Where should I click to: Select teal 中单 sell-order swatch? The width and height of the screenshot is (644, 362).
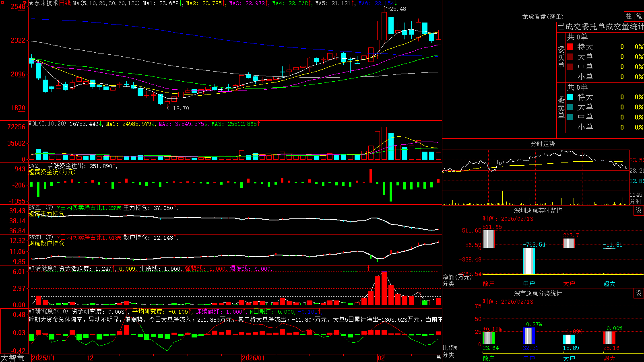click(x=570, y=117)
